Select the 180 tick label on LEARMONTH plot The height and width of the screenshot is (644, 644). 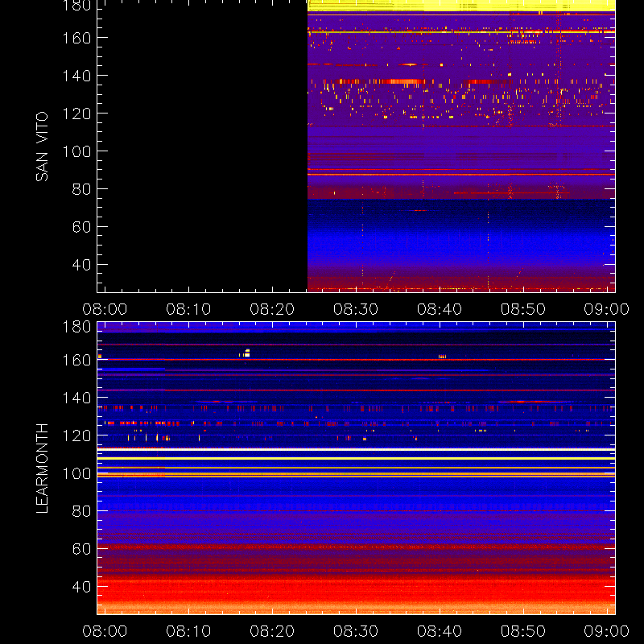click(76, 327)
